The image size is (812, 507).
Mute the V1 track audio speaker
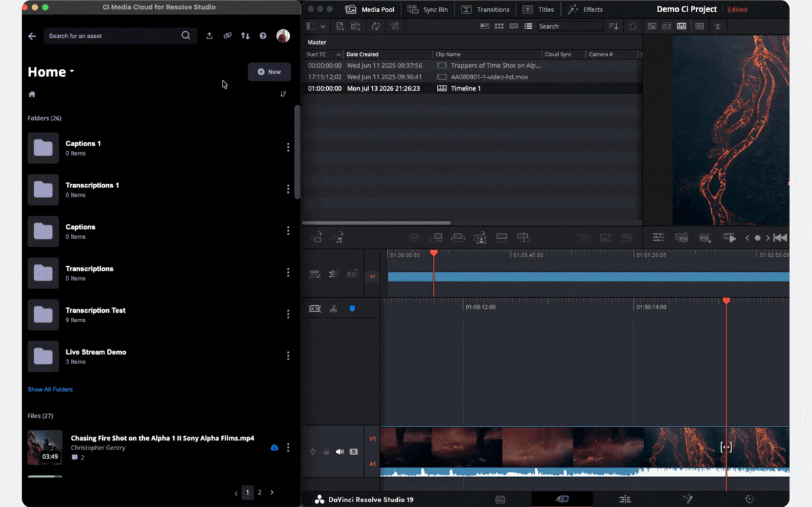pyautogui.click(x=340, y=451)
